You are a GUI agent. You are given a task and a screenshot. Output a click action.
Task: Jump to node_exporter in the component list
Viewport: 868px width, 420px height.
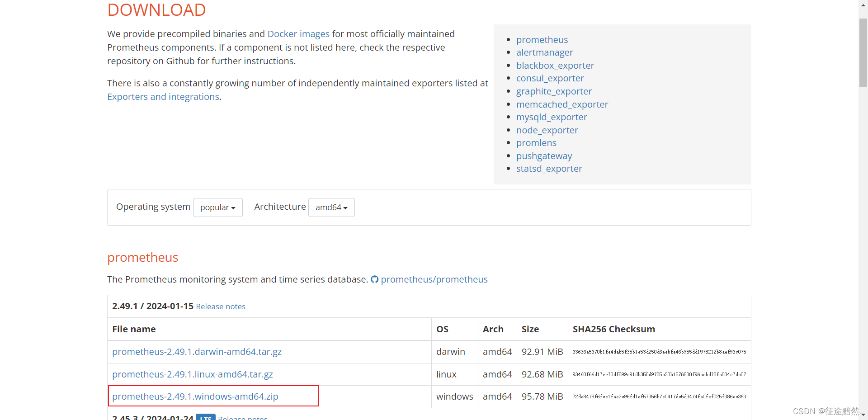tap(547, 130)
